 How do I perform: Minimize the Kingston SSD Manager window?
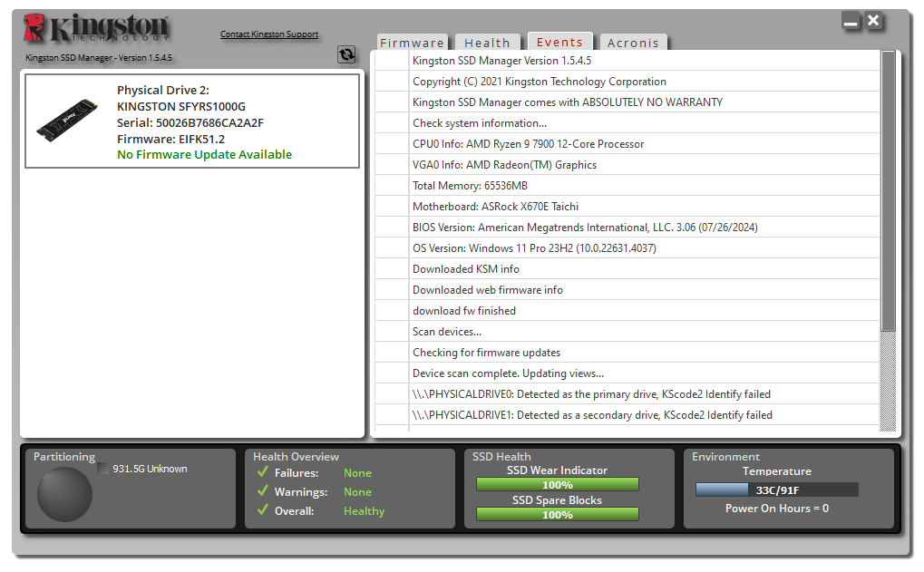pyautogui.click(x=851, y=21)
